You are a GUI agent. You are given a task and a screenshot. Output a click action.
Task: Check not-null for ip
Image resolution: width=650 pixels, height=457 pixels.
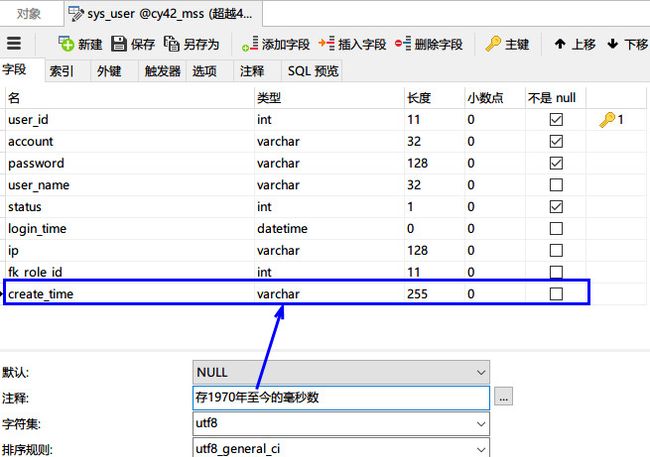(556, 250)
